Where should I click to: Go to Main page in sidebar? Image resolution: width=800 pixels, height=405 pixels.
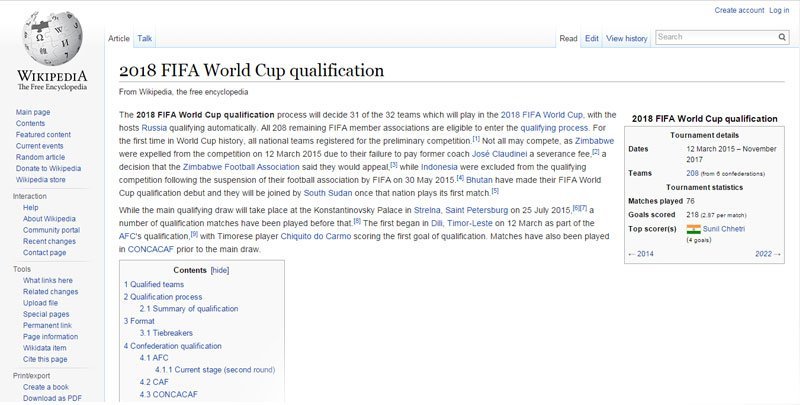tap(33, 112)
